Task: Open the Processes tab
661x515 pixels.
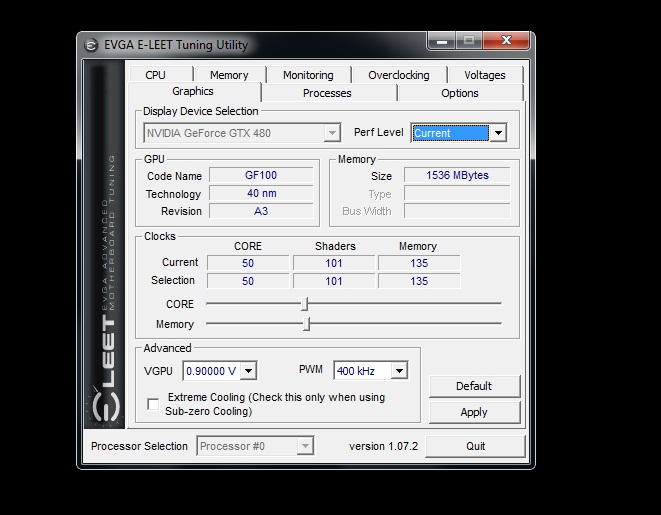Action: tap(327, 93)
